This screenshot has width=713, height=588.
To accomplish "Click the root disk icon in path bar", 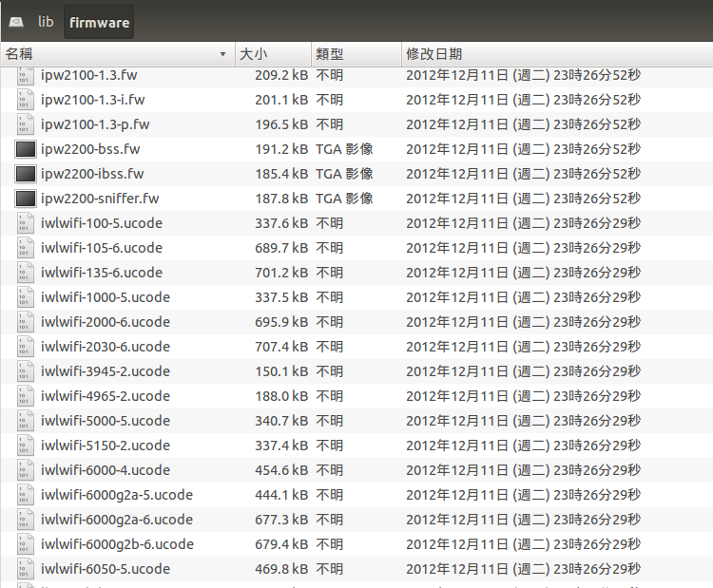I will click(x=16, y=22).
